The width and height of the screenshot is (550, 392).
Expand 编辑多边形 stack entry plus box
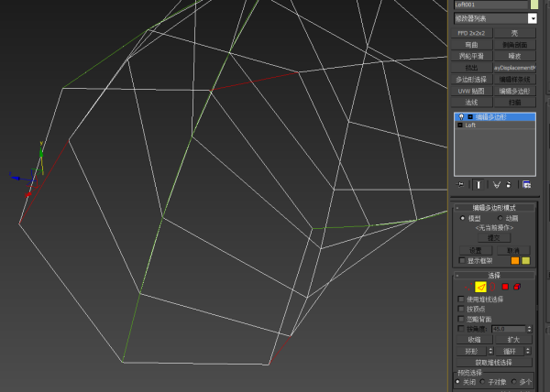pyautogui.click(x=470, y=117)
